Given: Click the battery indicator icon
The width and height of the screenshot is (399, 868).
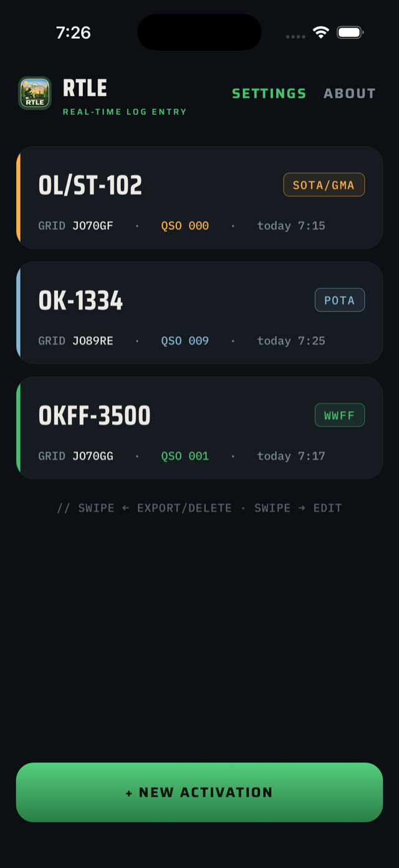Looking at the screenshot, I should click(x=350, y=32).
